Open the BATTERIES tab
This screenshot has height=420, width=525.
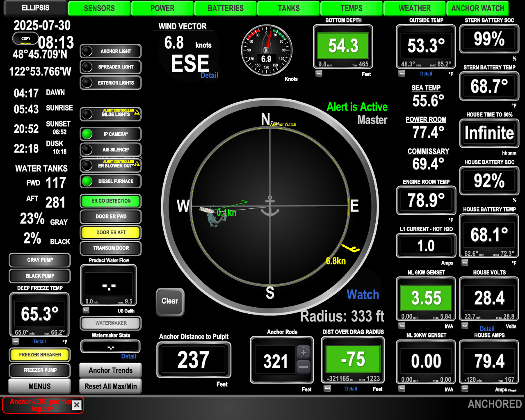(226, 8)
